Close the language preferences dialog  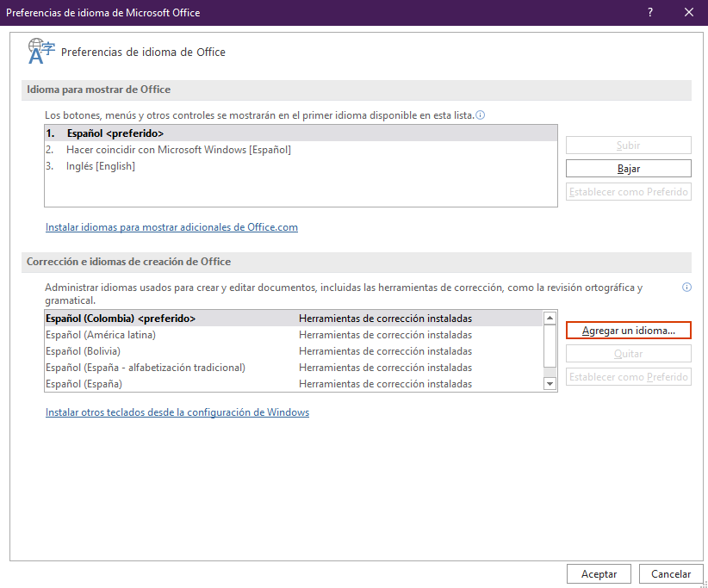click(688, 12)
